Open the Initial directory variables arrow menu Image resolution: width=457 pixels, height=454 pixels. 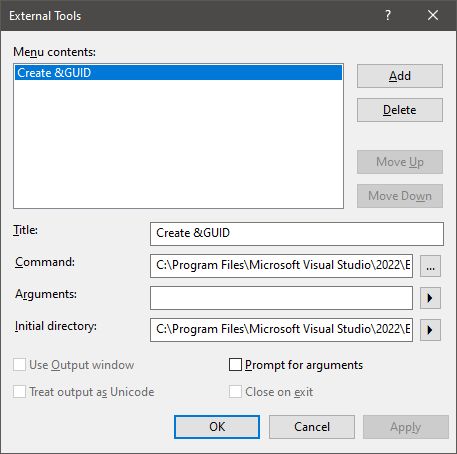pos(430,330)
